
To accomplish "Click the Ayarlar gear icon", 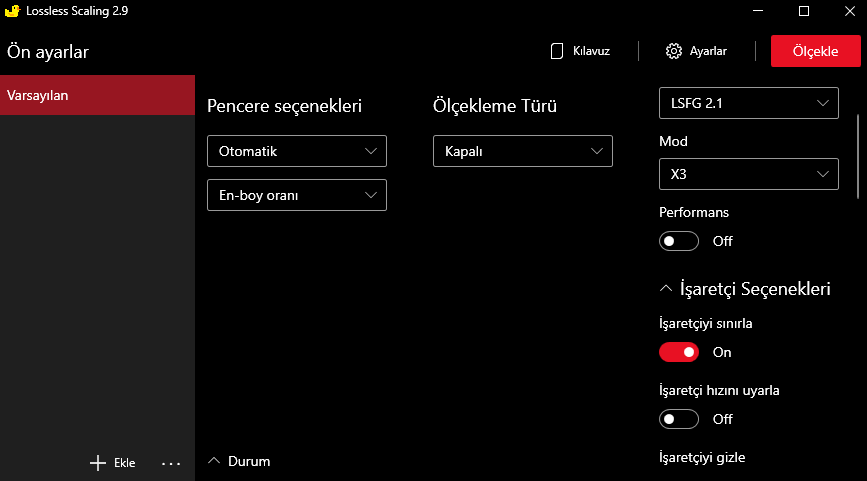I will click(x=673, y=51).
